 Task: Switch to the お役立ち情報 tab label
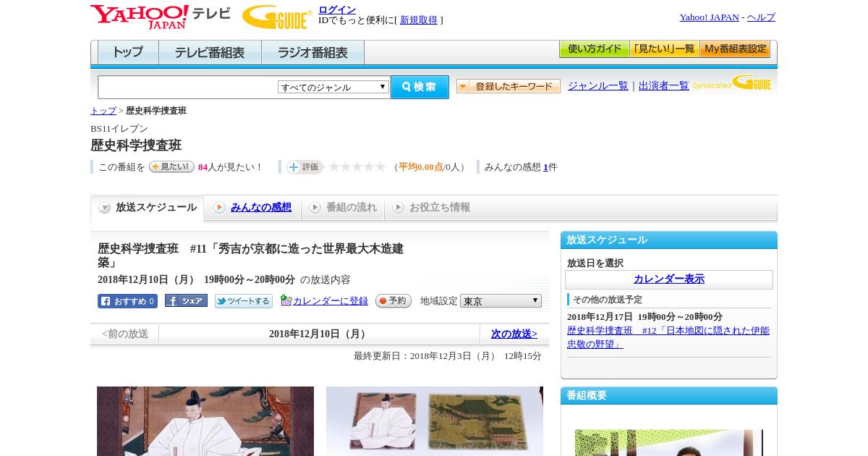440,207
